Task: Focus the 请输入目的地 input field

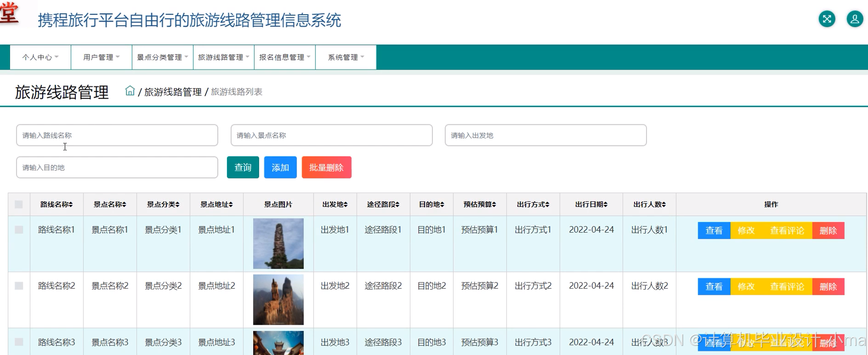Action: [117, 167]
